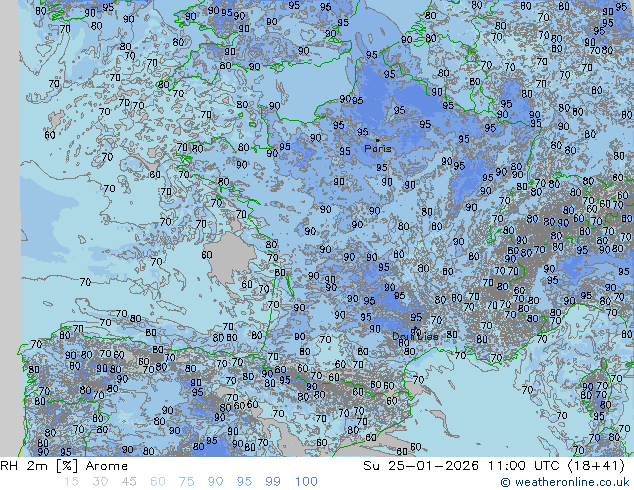The height and width of the screenshot is (490, 634).
Task: Click the Paris city label
Action: [378, 148]
